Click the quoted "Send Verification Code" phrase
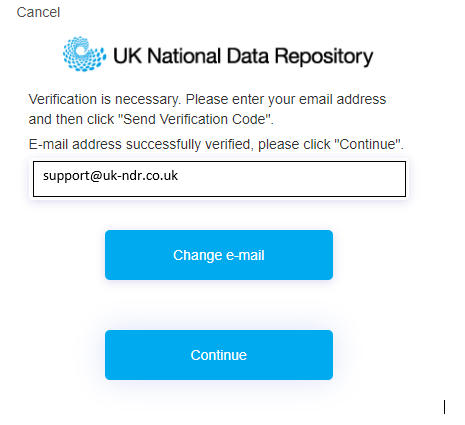This screenshot has height=425, width=465. click(x=196, y=119)
